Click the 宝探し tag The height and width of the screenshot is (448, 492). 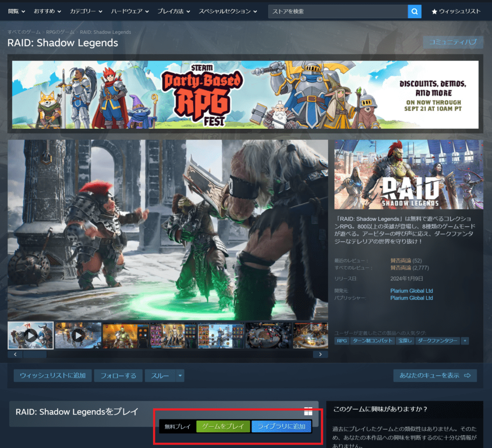(x=405, y=341)
